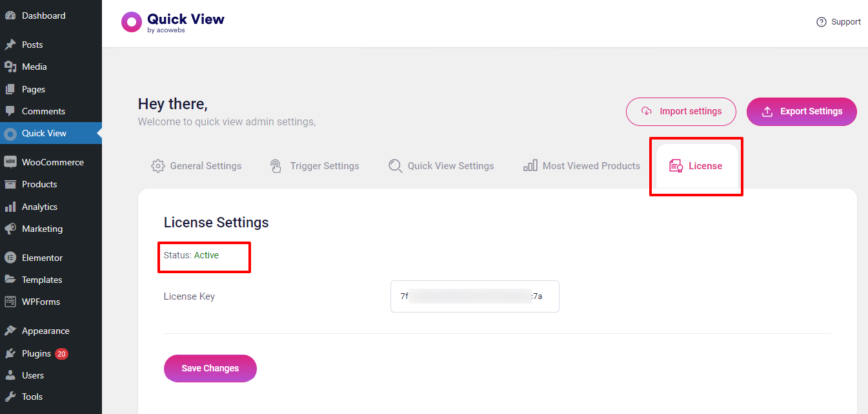Image resolution: width=868 pixels, height=414 pixels.
Task: Click the Save Changes button
Action: (x=210, y=368)
